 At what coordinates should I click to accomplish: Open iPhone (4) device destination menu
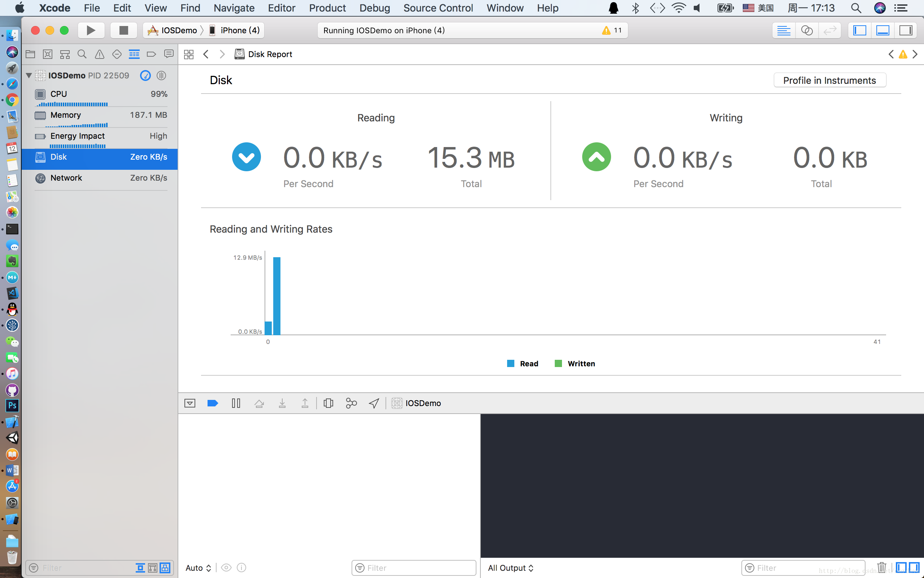[235, 30]
